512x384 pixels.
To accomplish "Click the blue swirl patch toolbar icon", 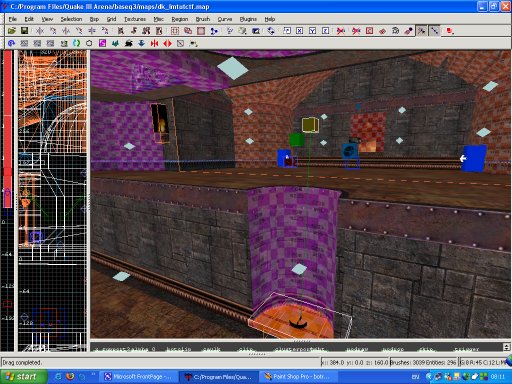I will (11, 43).
